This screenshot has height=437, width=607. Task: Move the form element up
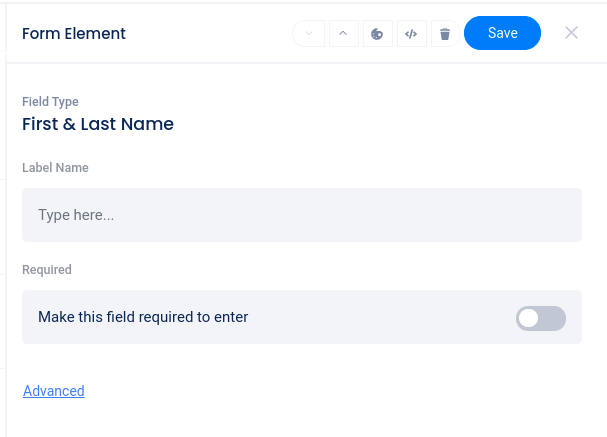pos(343,34)
